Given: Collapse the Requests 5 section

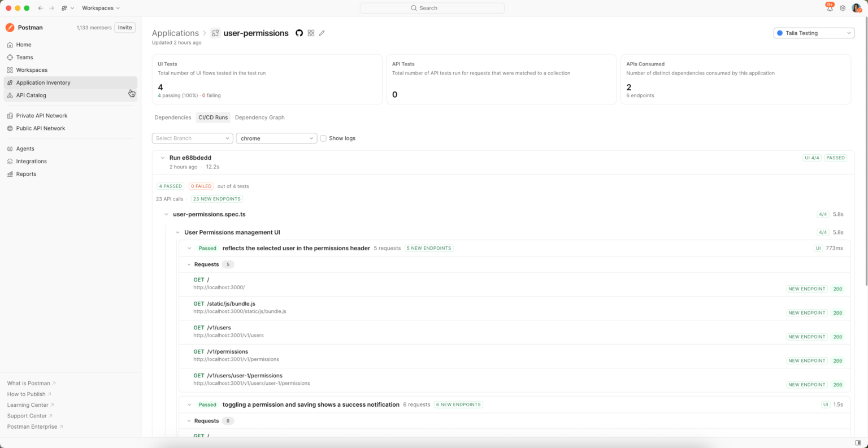Looking at the screenshot, I should (x=189, y=264).
